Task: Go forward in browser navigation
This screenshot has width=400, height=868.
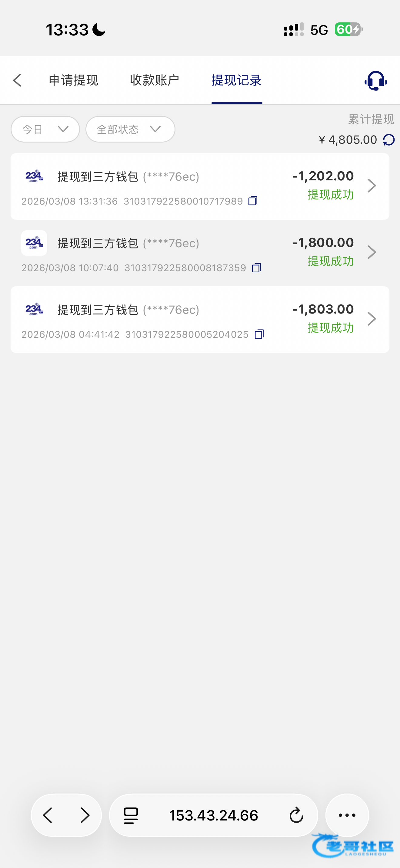Action: click(x=85, y=815)
